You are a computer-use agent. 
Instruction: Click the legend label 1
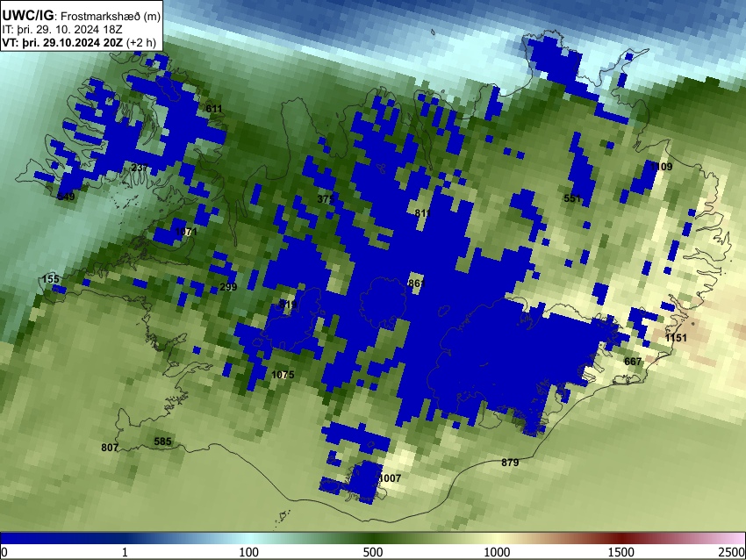125,552
